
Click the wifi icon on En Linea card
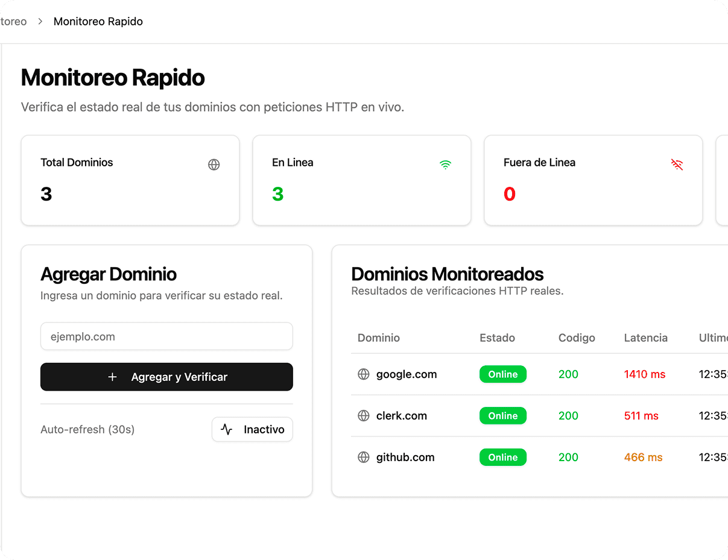pos(445,164)
